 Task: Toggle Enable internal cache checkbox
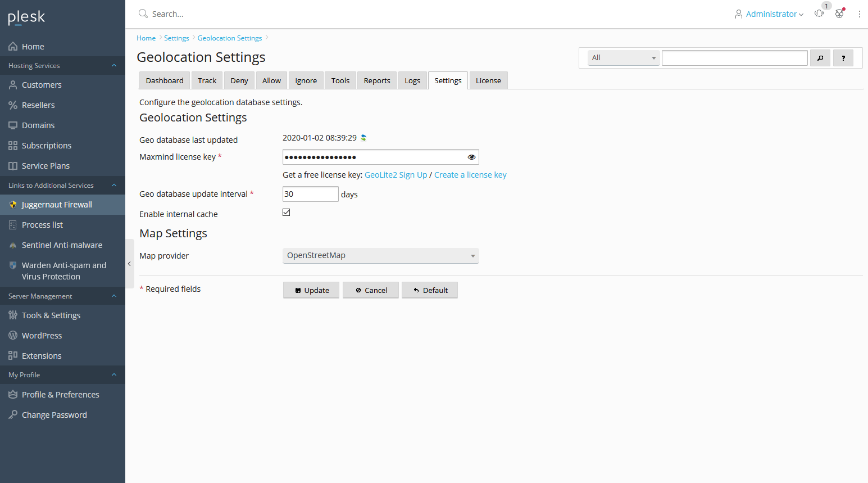(x=287, y=212)
